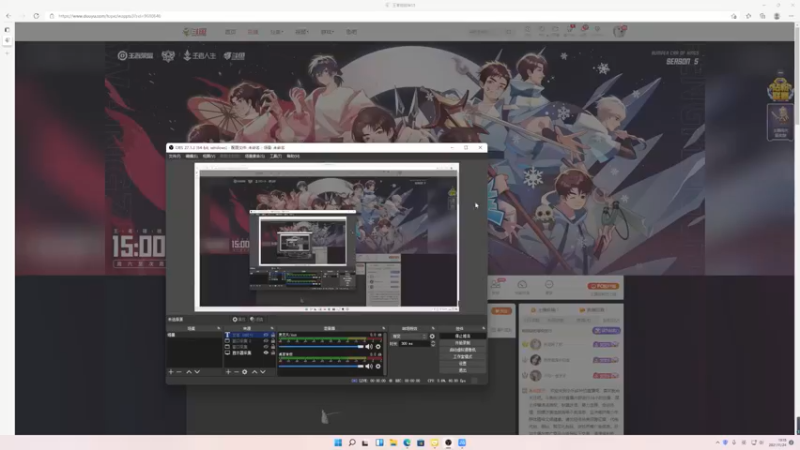Image resolution: width=800 pixels, height=450 pixels.
Task: Click browser refresh button
Action: coord(36,16)
